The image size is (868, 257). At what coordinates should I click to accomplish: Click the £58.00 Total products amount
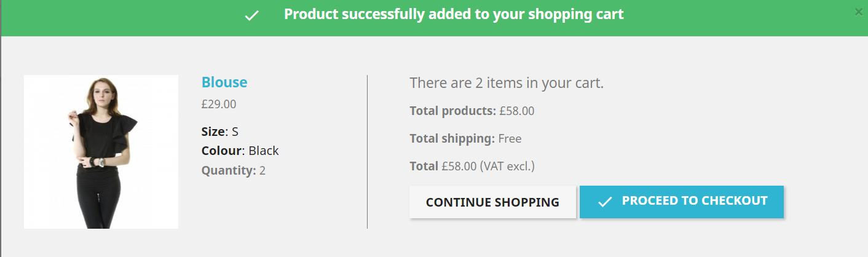pos(516,111)
